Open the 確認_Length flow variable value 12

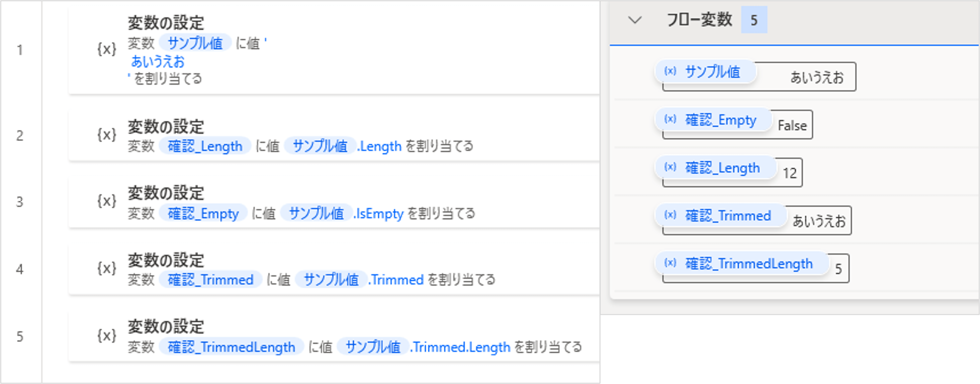tap(789, 173)
